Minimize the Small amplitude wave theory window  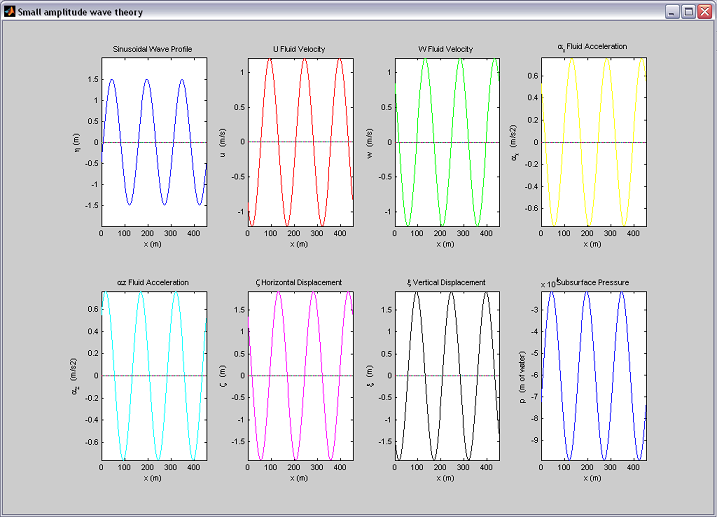pyautogui.click(x=674, y=12)
